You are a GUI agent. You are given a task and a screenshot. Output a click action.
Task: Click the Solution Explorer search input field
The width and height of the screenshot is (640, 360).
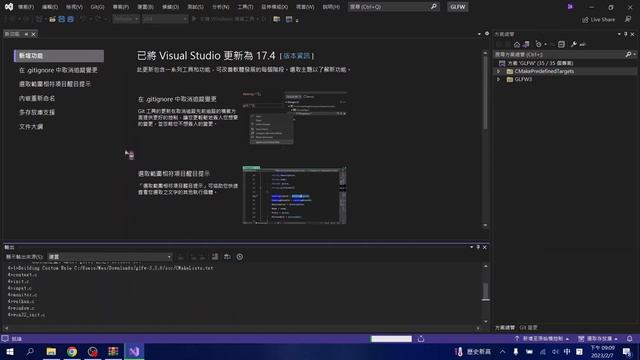558,54
